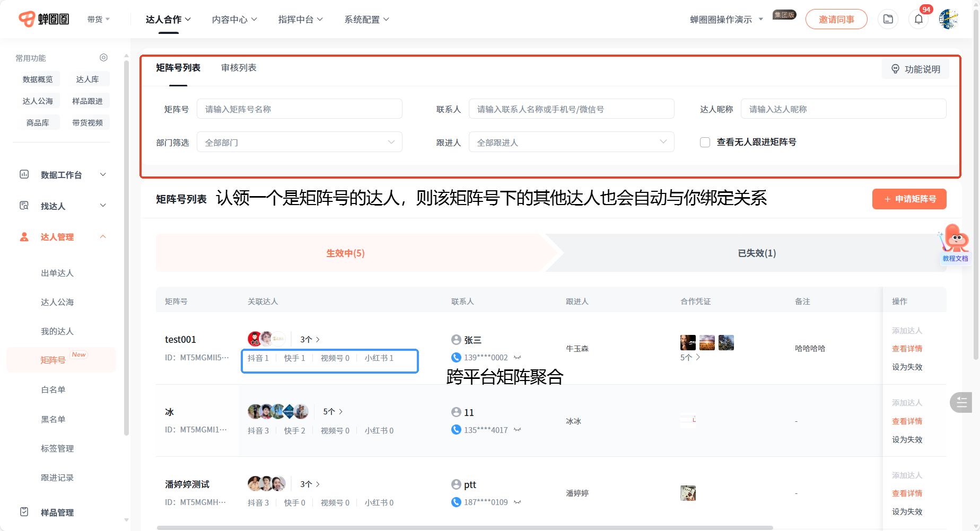
Task: Open the 内容中心 menu
Action: [234, 20]
